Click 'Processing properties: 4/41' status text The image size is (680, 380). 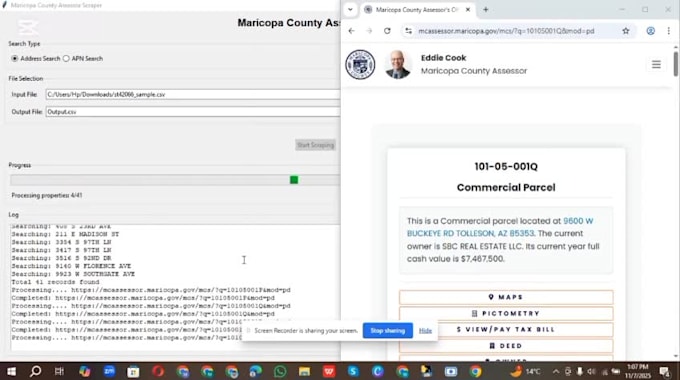tap(47, 195)
